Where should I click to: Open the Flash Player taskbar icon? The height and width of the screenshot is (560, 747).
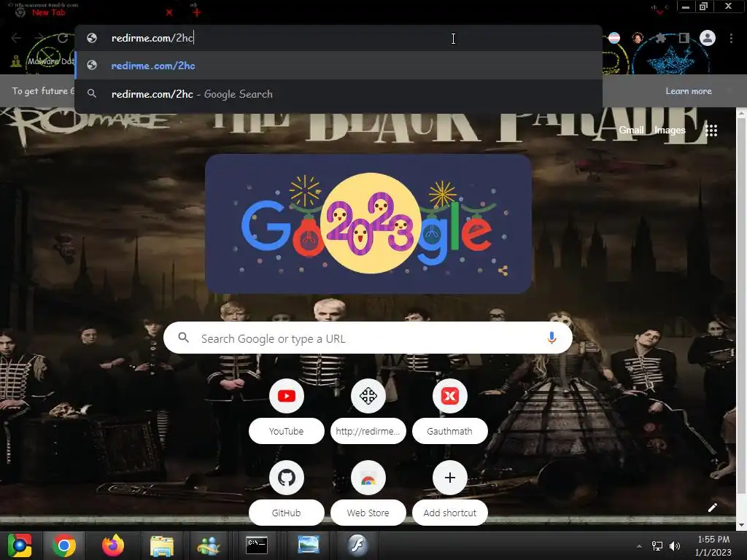pos(357,545)
